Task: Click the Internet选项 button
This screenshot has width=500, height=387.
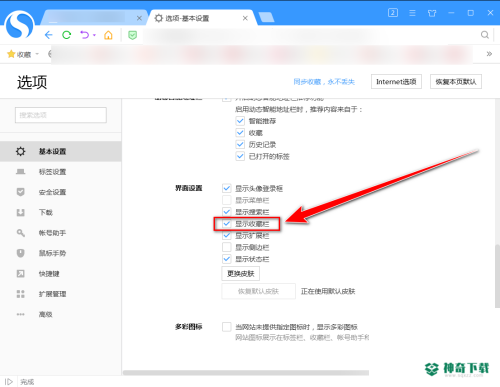Action: coord(396,82)
